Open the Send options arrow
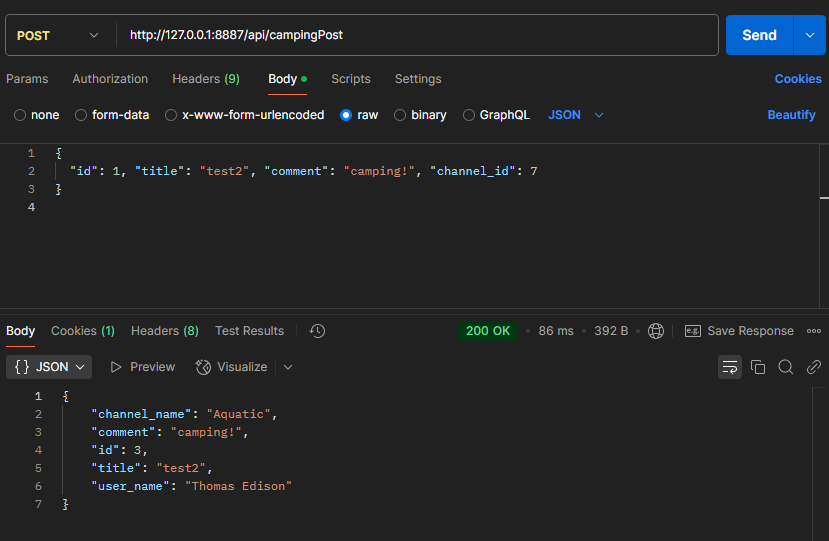The image size is (829, 541). (x=809, y=35)
